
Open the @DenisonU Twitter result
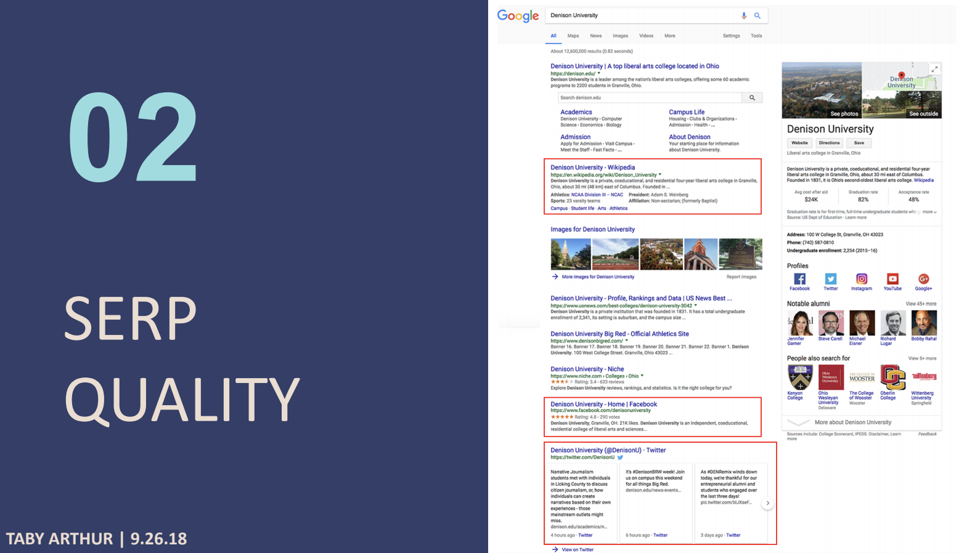[x=608, y=450]
